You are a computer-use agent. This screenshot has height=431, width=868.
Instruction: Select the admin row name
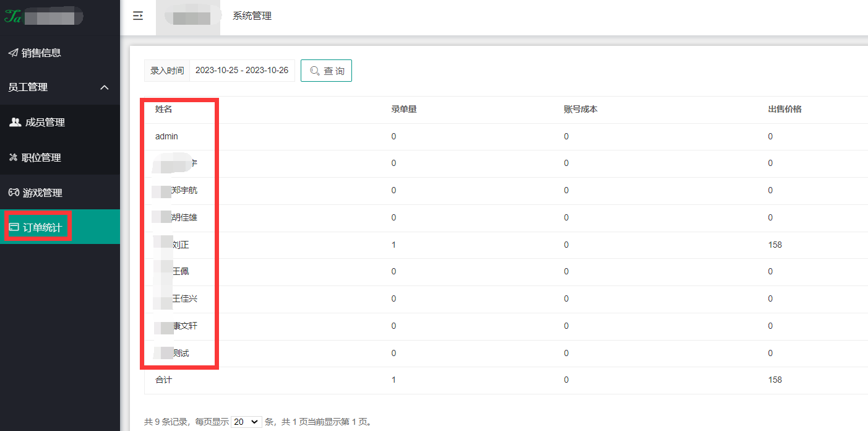(x=166, y=136)
